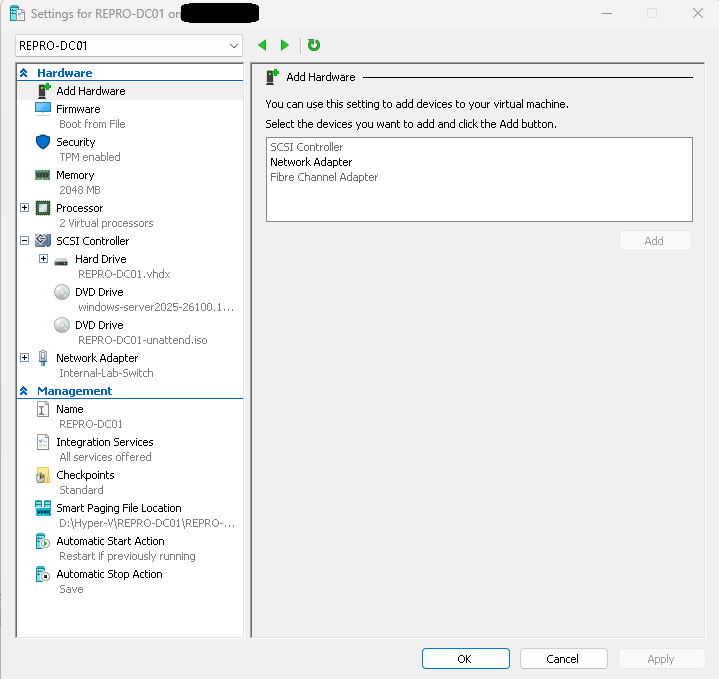Click the Restart if previously running label
The height and width of the screenshot is (679, 719).
tap(127, 556)
